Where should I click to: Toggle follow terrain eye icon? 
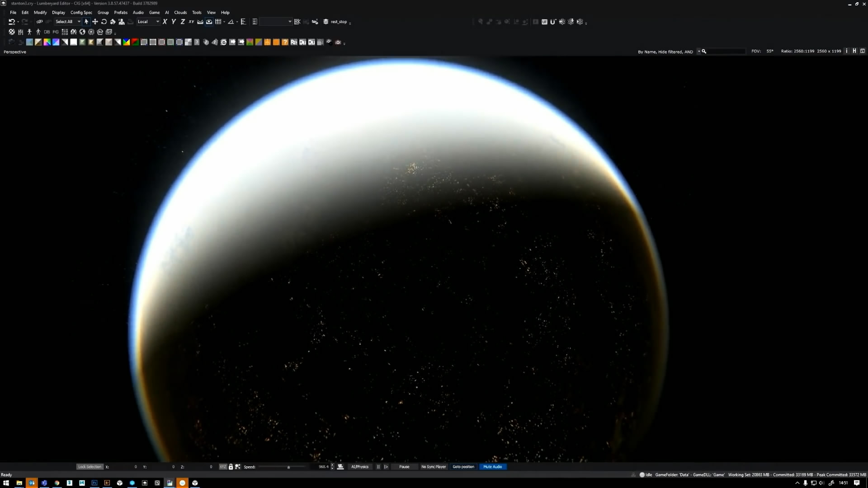pyautogui.click(x=209, y=22)
